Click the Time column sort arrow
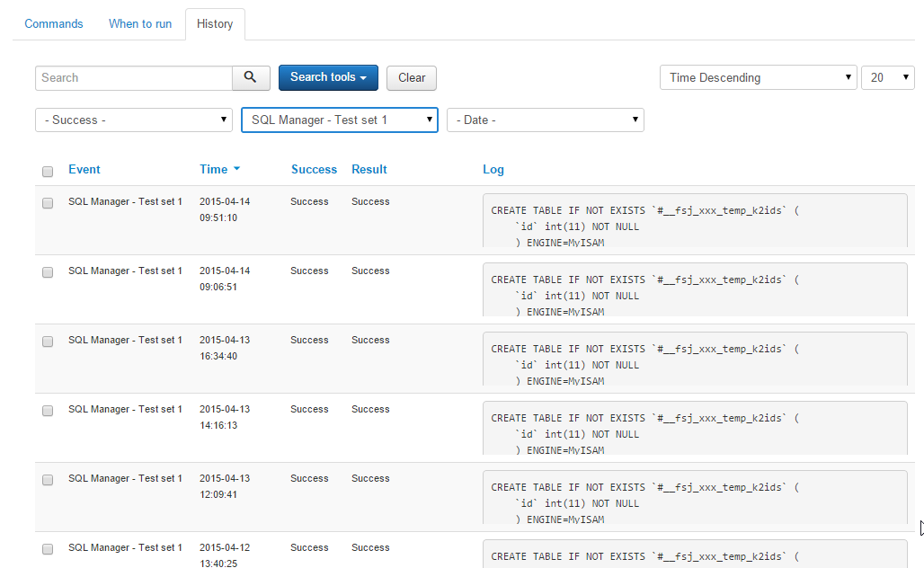This screenshot has width=924, height=568. click(236, 169)
